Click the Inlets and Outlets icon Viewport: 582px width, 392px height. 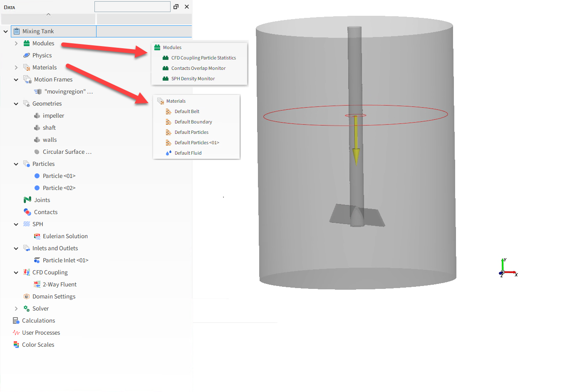click(27, 248)
